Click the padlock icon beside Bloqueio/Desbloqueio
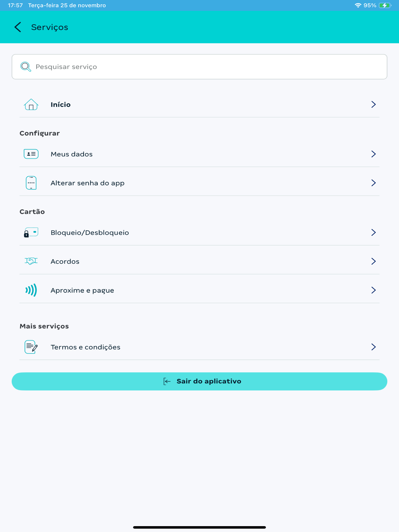 point(30,232)
